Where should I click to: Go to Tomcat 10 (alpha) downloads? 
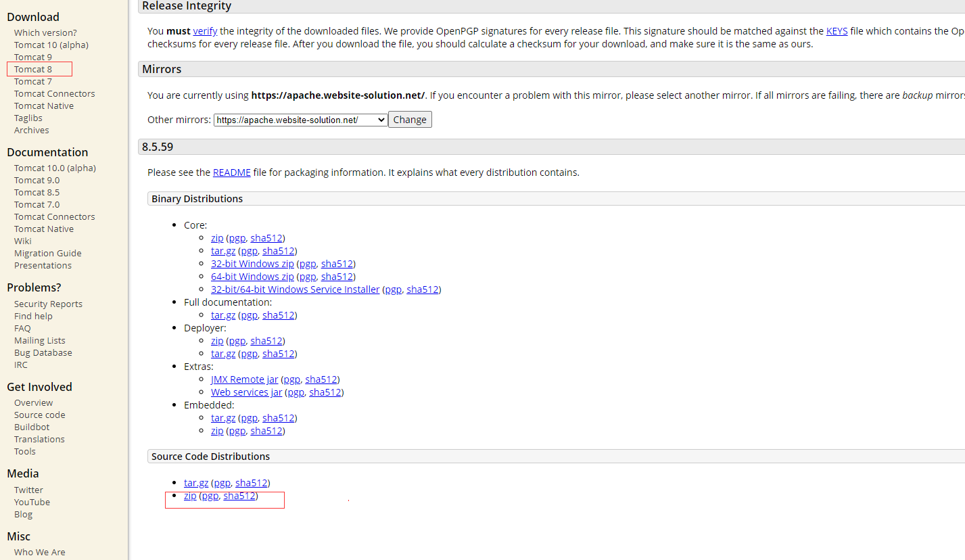point(51,45)
